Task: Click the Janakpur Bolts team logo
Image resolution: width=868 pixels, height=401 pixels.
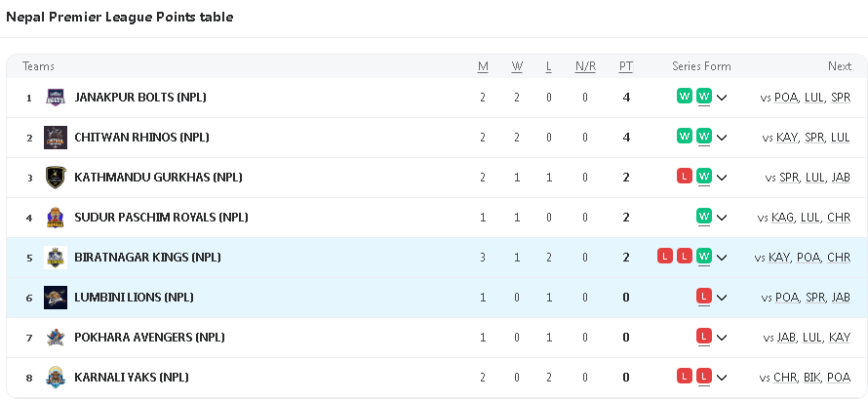Action: tap(56, 97)
